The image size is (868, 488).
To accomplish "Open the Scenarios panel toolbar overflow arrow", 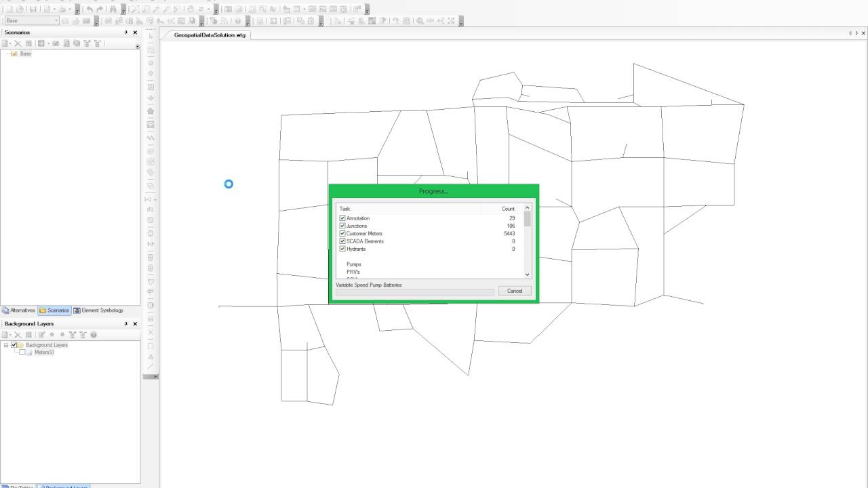I will (x=138, y=46).
